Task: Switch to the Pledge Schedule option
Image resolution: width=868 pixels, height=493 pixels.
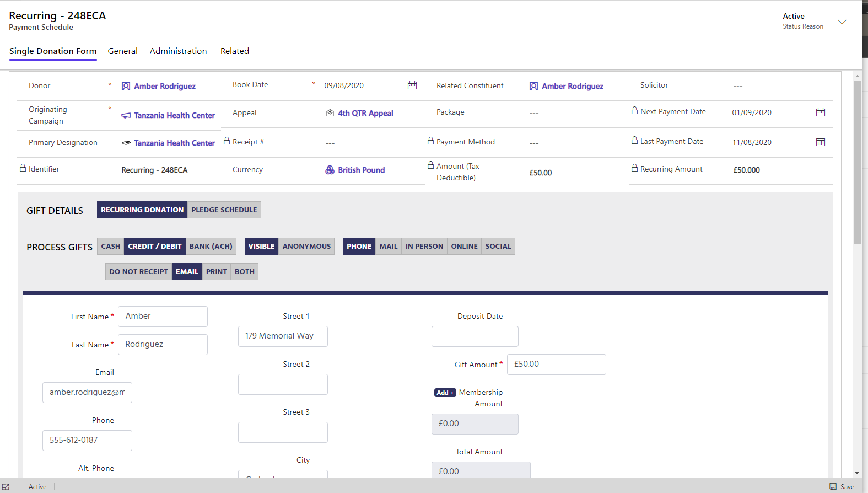Action: pyautogui.click(x=224, y=210)
